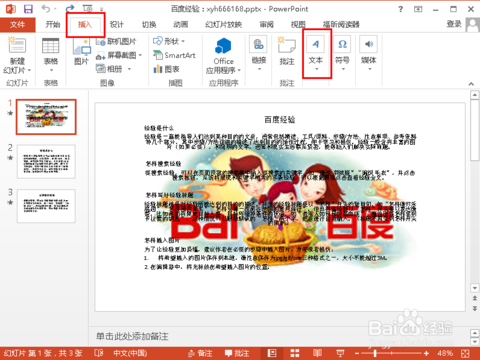Expand the shapes (形状) dropdown arrow

[183, 41]
